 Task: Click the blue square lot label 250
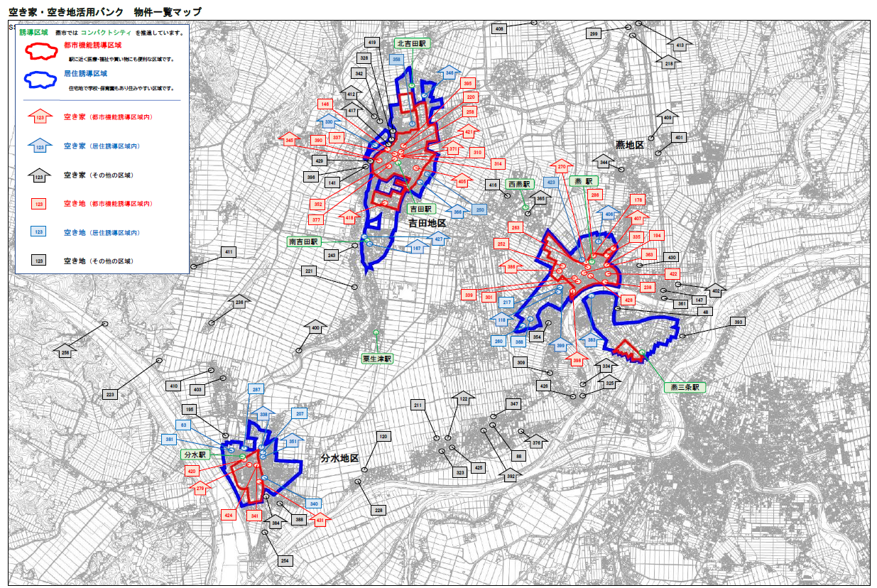coord(480,209)
